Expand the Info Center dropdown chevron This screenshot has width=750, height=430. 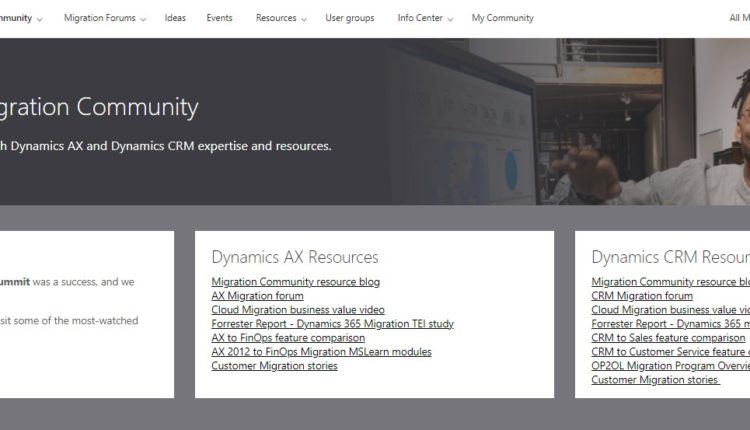(x=451, y=19)
